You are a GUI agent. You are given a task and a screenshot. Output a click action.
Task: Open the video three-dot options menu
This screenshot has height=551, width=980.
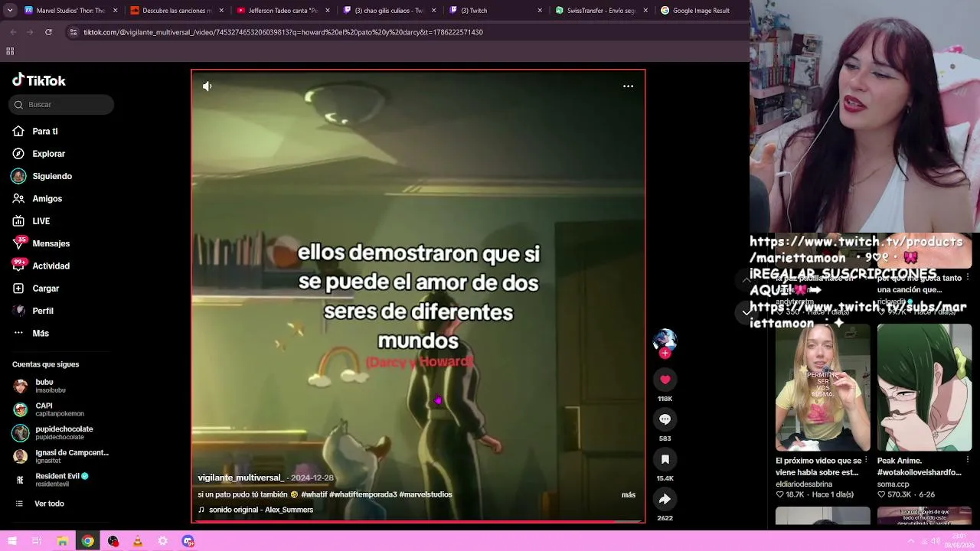tap(628, 86)
